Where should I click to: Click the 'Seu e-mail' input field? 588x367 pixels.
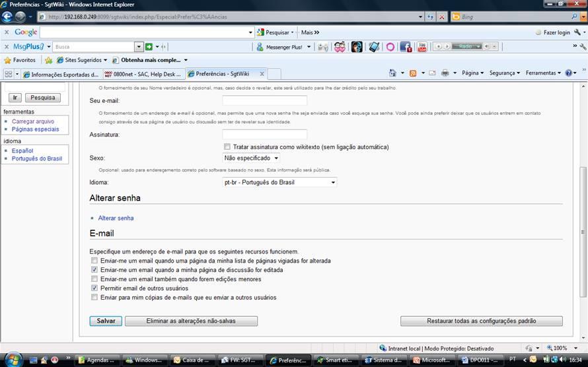(264, 100)
